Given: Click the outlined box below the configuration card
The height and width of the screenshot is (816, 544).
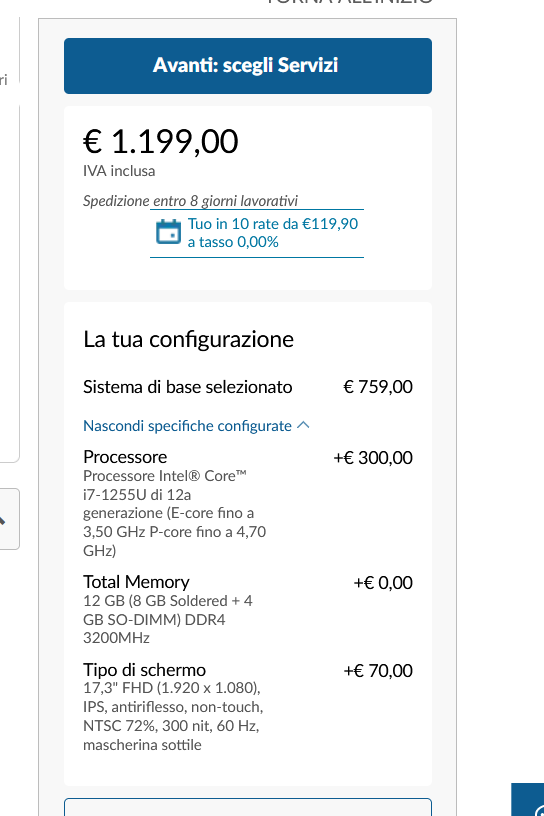Looking at the screenshot, I should (x=248, y=807).
